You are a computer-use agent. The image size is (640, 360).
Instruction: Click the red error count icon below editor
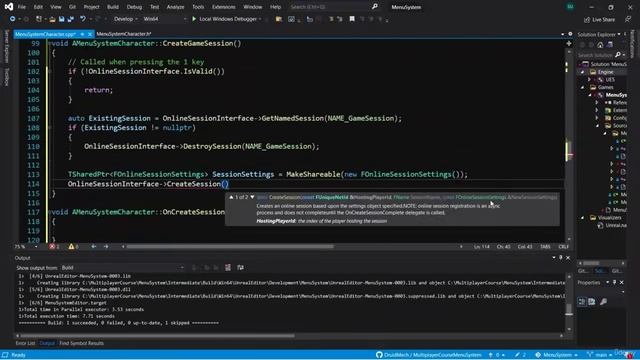click(52, 247)
